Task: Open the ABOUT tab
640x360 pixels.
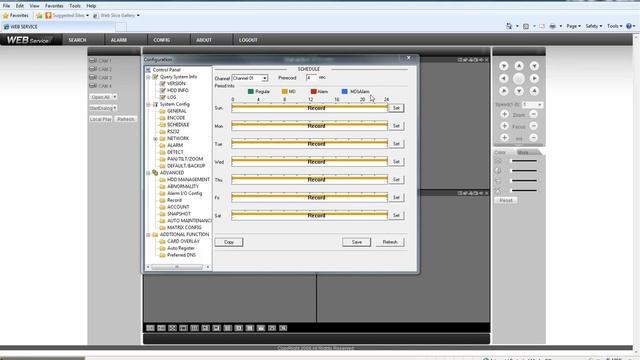Action: pyautogui.click(x=204, y=40)
